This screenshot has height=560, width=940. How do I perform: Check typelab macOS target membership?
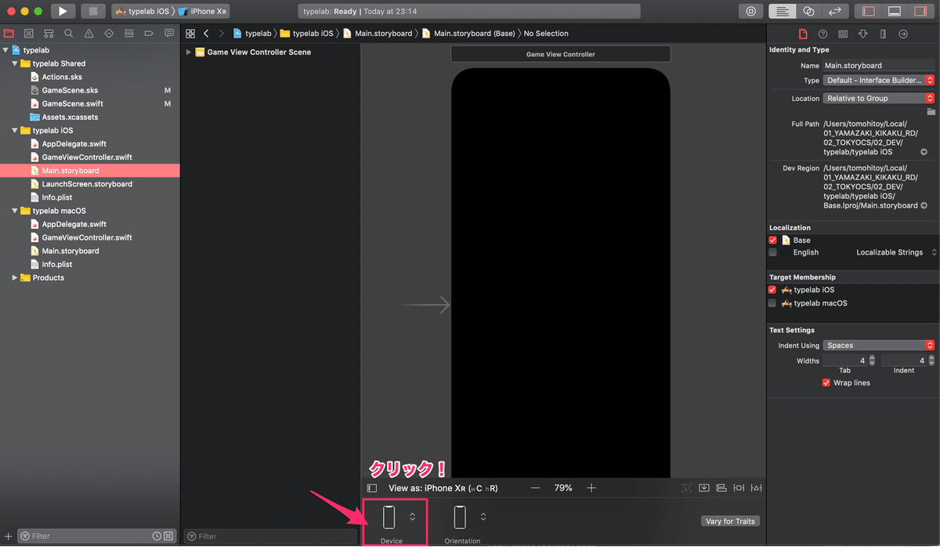point(772,303)
